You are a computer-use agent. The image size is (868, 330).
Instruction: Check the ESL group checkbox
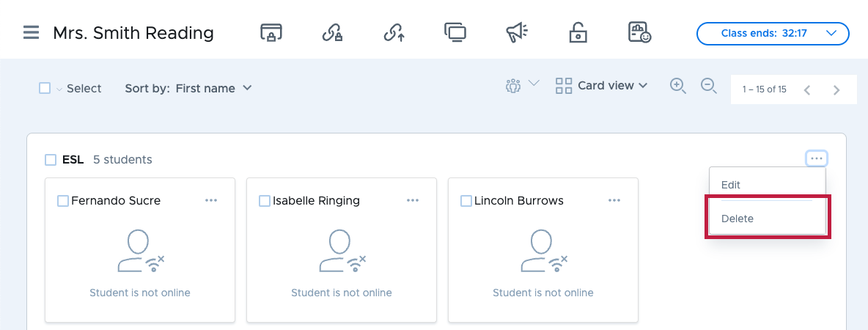51,160
